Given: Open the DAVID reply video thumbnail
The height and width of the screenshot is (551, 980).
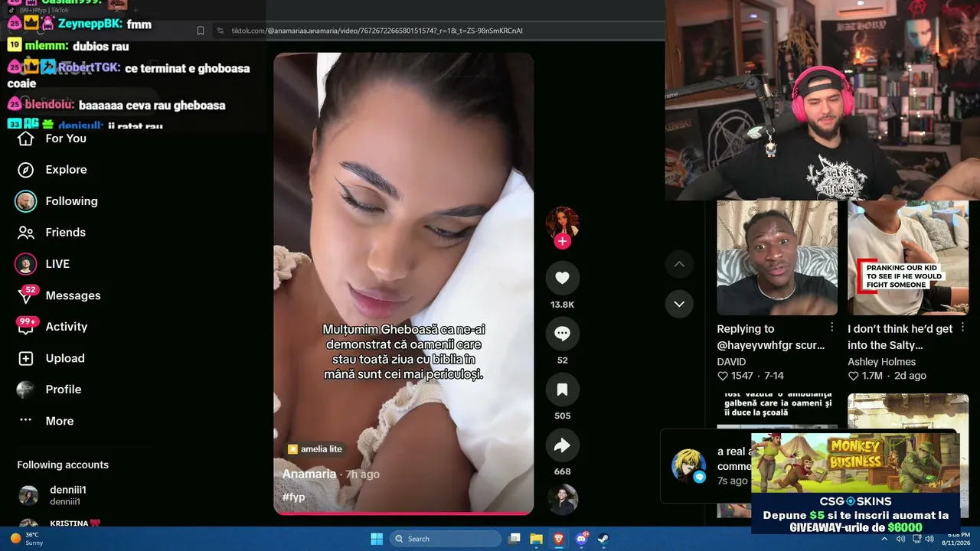Looking at the screenshot, I should pyautogui.click(x=777, y=258).
